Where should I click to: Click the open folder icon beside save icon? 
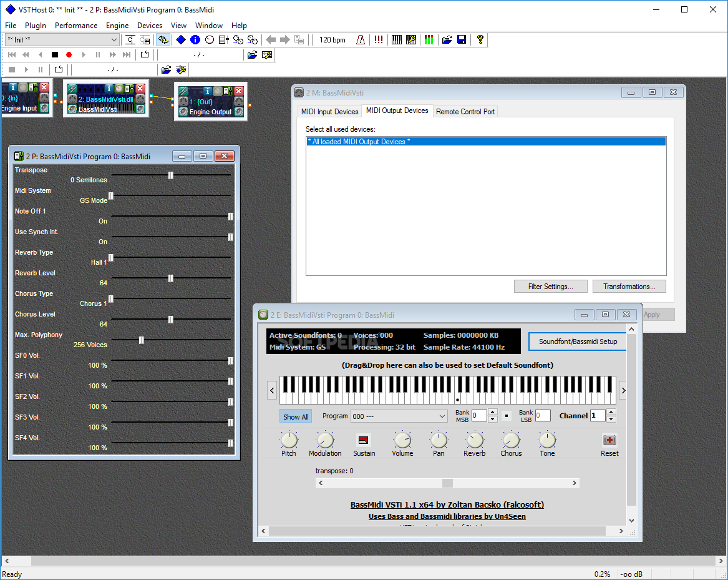tap(447, 40)
